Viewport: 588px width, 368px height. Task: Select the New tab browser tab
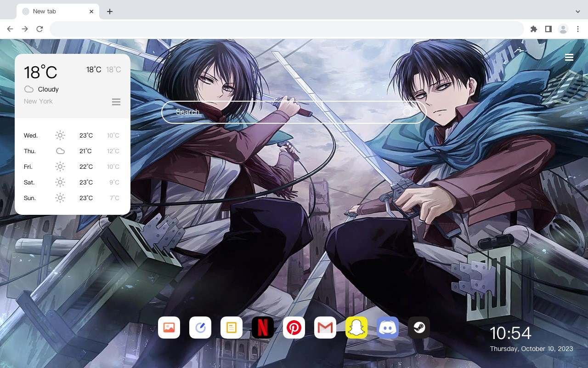click(x=57, y=11)
